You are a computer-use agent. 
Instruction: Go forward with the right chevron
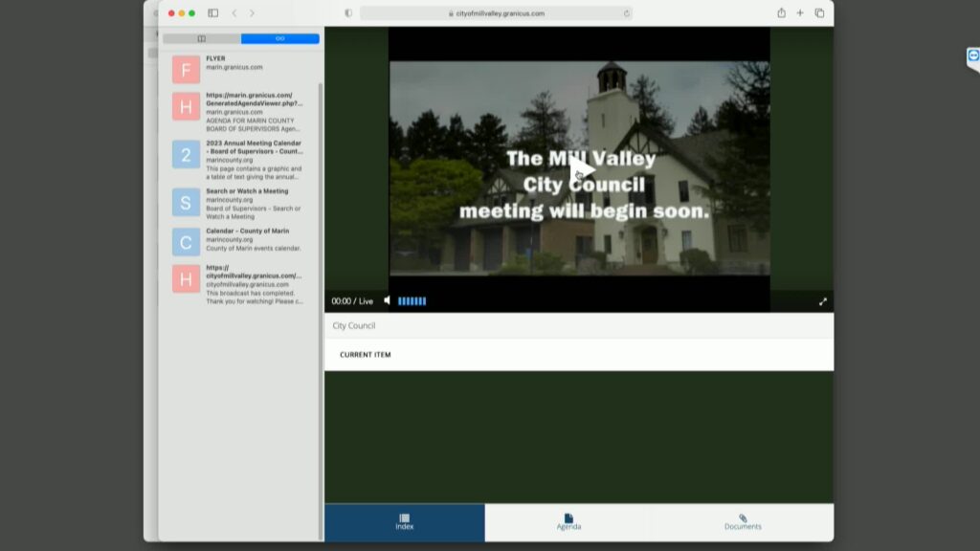click(x=252, y=13)
